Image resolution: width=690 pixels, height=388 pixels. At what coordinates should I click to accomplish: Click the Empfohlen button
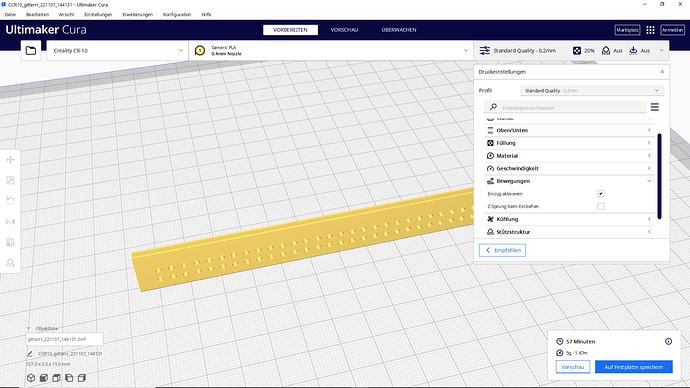[x=502, y=250]
